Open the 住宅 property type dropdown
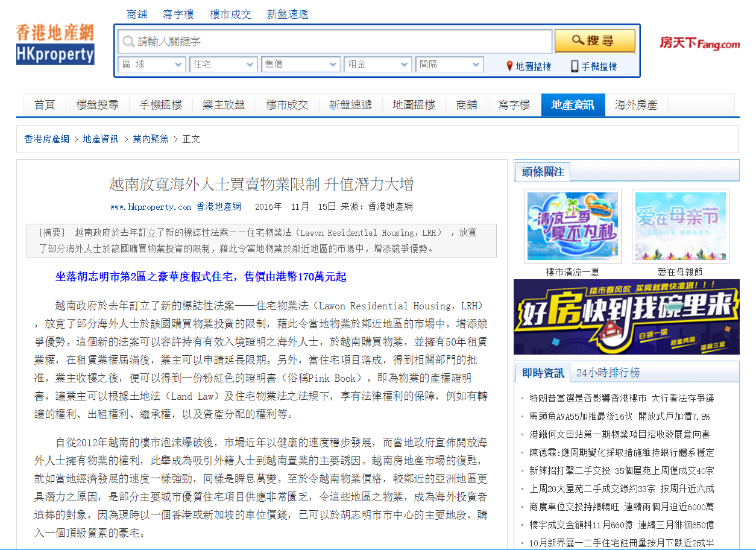This screenshot has height=550, width=756. tap(224, 64)
